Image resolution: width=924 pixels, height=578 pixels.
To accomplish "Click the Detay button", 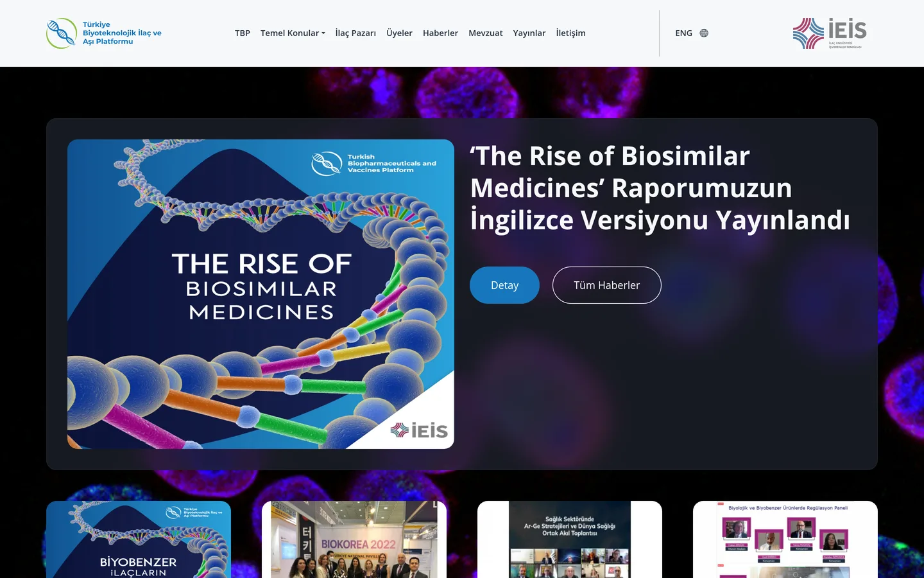I will click(504, 285).
